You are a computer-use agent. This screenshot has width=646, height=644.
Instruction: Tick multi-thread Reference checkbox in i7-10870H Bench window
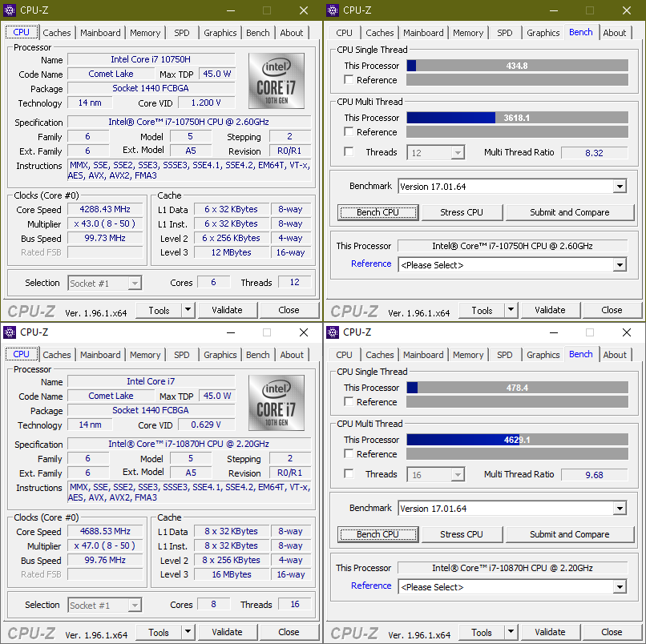coord(349,454)
